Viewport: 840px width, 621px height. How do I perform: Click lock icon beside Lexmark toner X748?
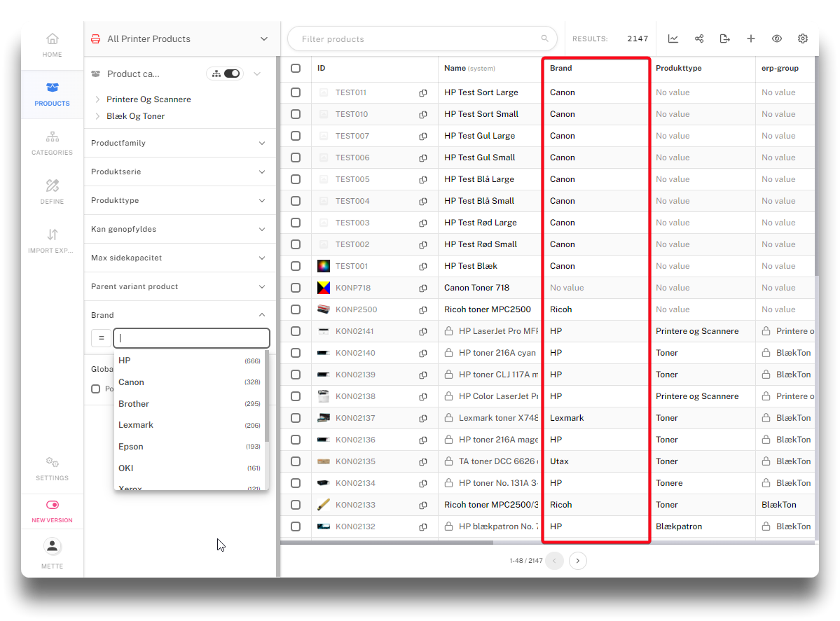tap(449, 417)
